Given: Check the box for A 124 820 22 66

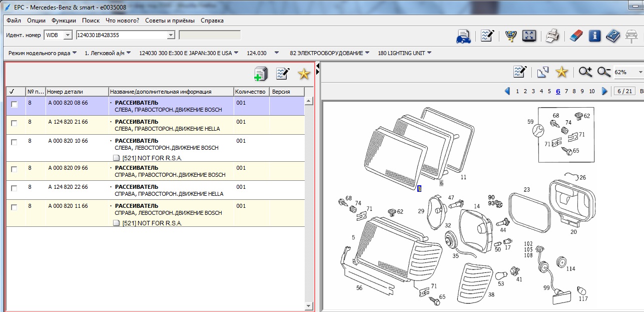Looking at the screenshot, I should tap(14, 188).
